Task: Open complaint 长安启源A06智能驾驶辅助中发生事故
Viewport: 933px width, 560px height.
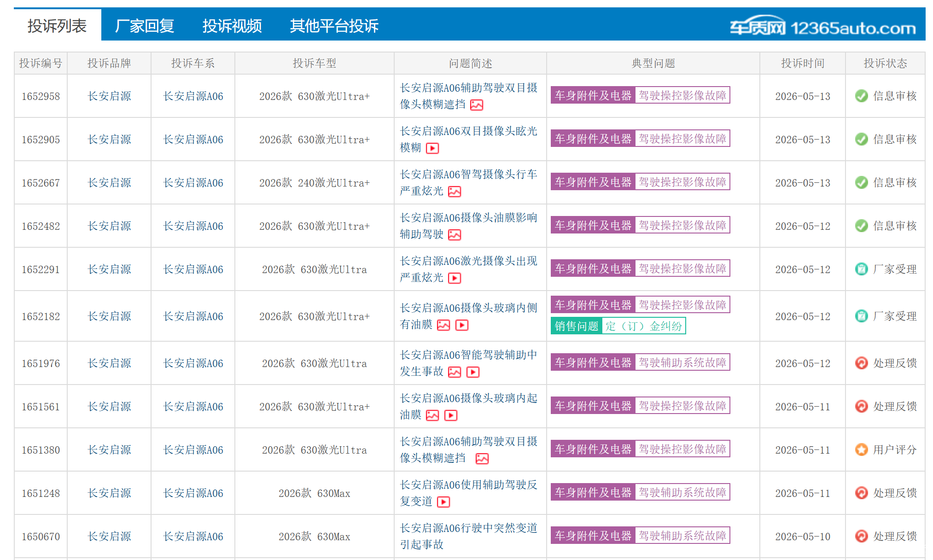Action: (x=468, y=363)
